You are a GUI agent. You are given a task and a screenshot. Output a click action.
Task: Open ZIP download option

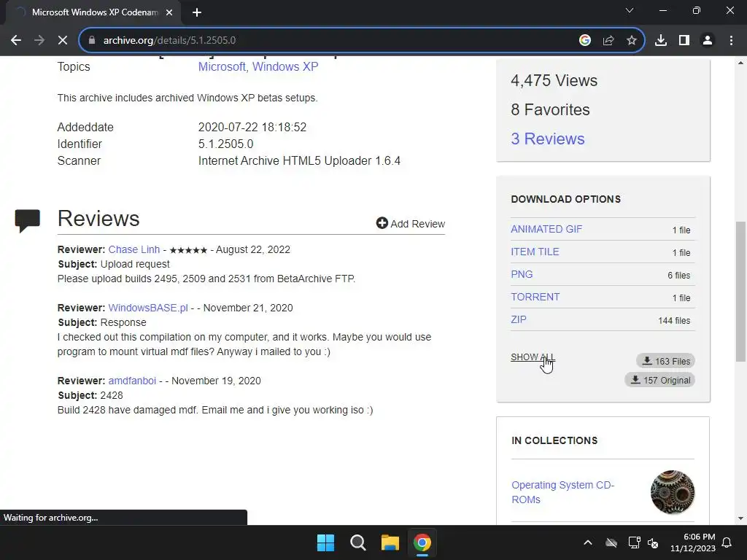tap(519, 319)
